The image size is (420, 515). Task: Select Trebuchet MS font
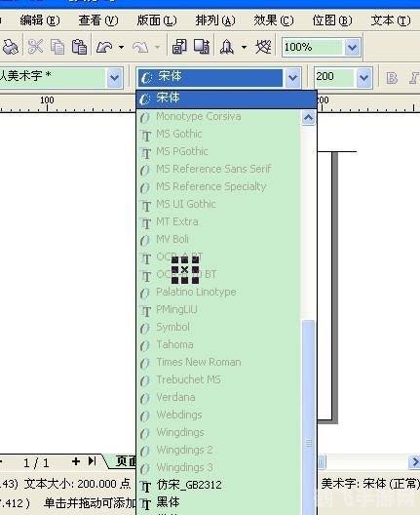pos(218,380)
